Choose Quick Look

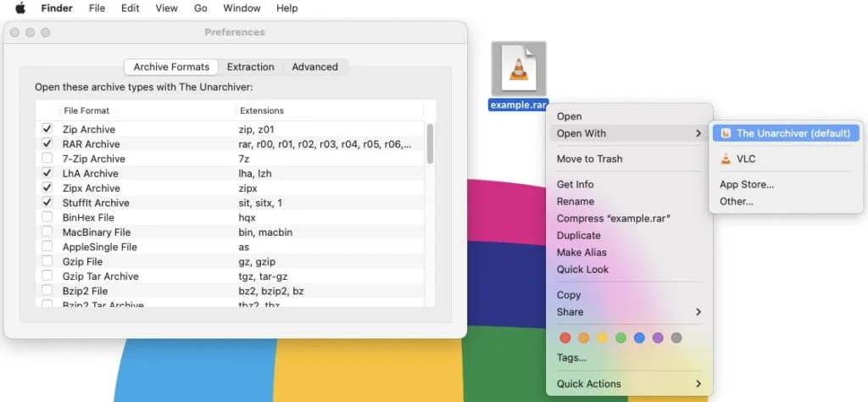582,270
